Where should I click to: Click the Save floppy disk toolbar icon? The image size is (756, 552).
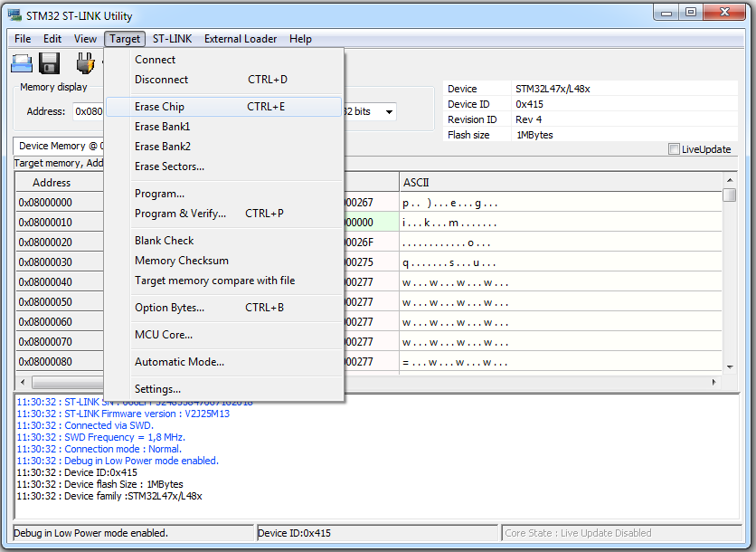click(x=49, y=63)
